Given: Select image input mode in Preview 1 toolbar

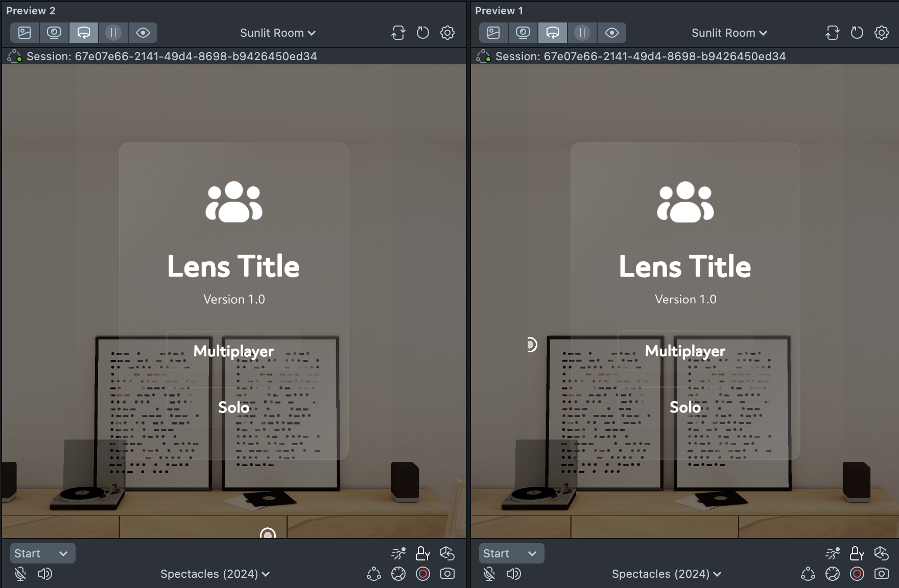Looking at the screenshot, I should (x=493, y=33).
